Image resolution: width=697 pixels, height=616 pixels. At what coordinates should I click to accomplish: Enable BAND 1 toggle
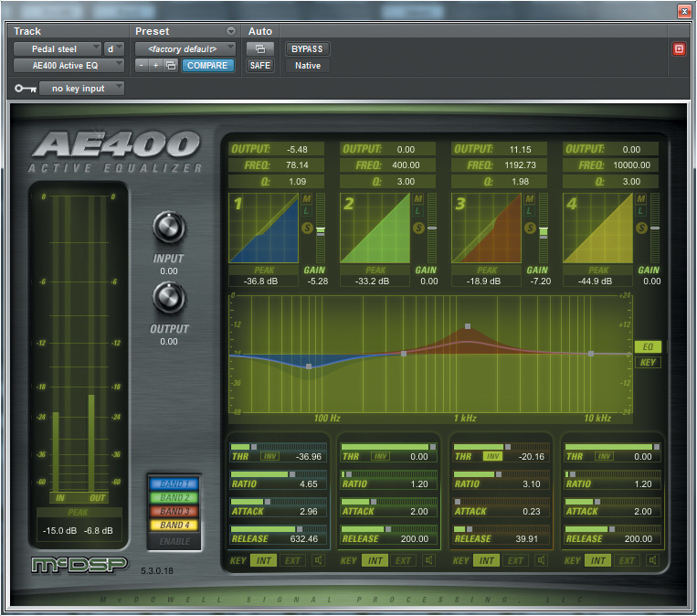174,483
